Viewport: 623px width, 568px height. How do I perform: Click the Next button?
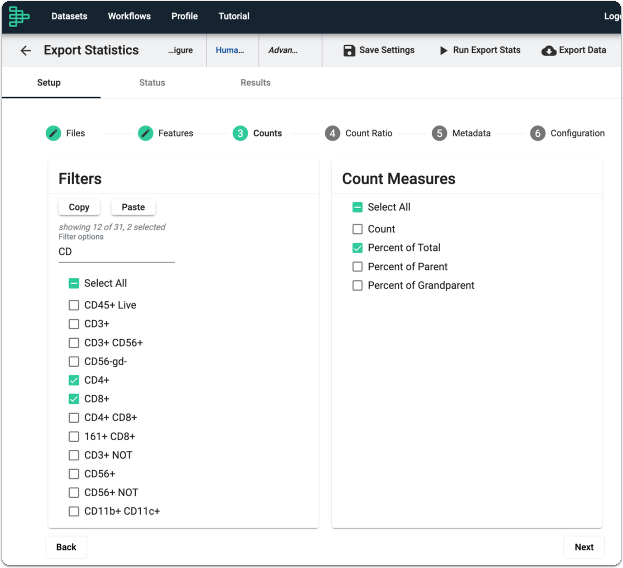pos(584,547)
